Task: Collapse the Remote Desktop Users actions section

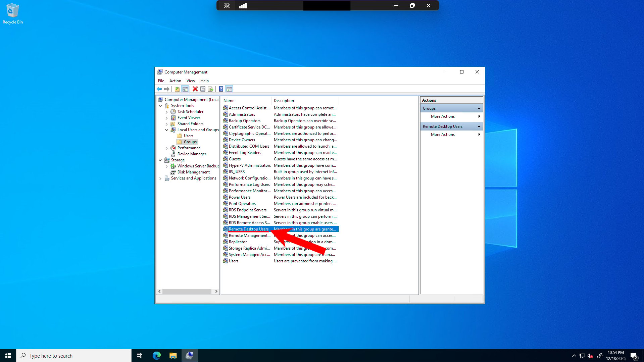Action: click(x=479, y=126)
